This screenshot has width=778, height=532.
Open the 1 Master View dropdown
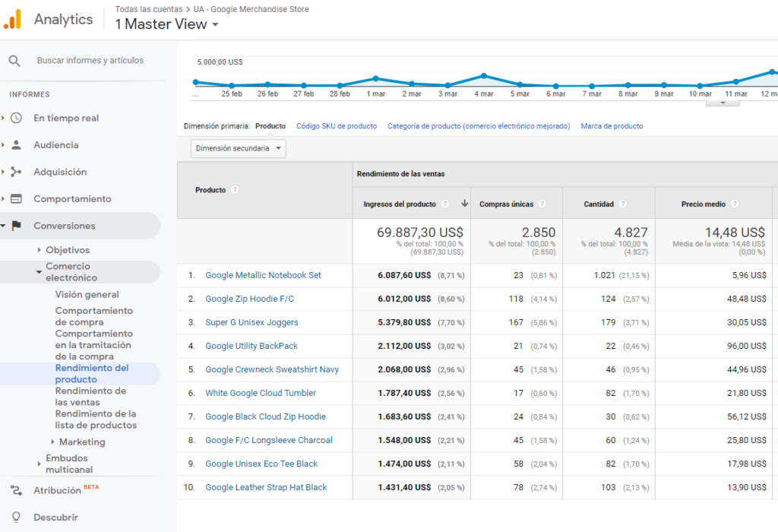pos(166,24)
